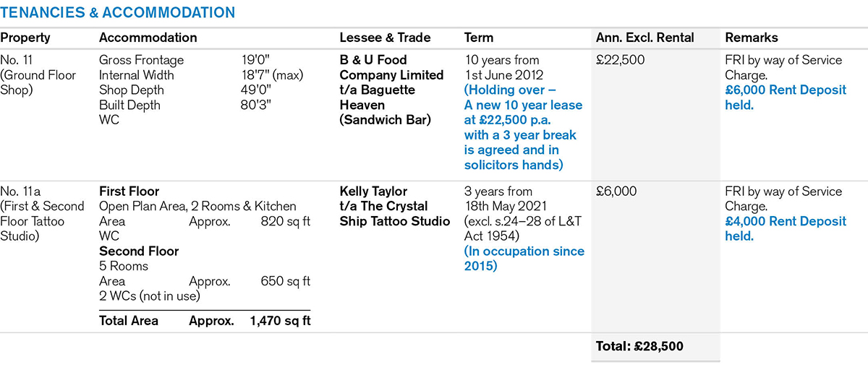This screenshot has height=375, width=868.
Task: Click the 'Second Floor' subheading
Action: click(139, 251)
